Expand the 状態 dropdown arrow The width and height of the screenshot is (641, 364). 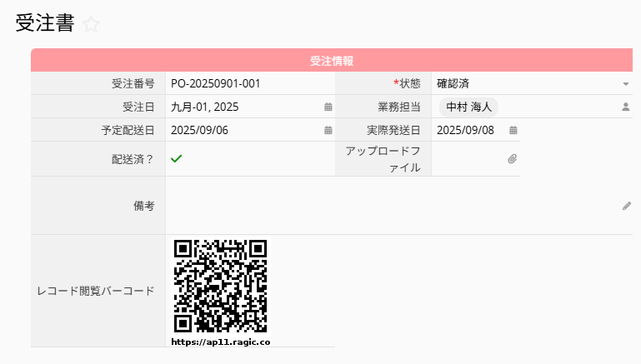click(626, 83)
